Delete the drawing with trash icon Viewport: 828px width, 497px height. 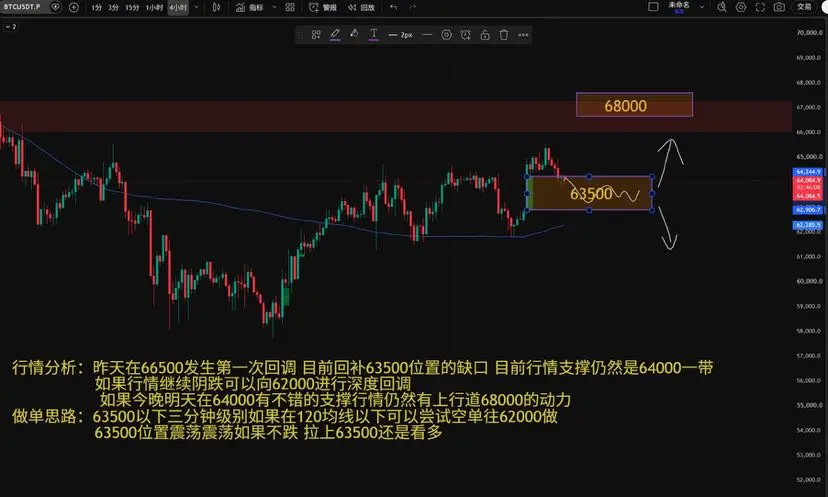pos(504,35)
